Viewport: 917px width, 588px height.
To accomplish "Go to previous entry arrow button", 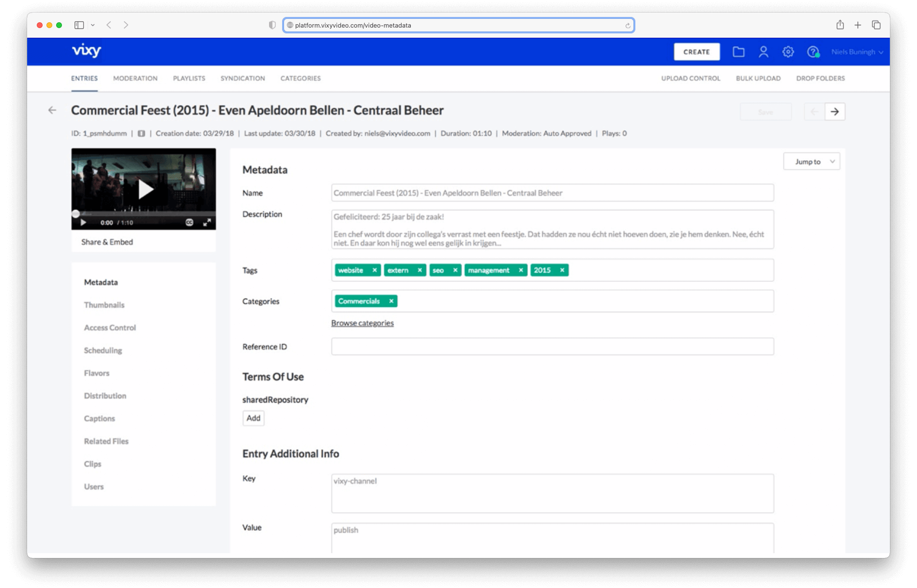I will coord(814,112).
